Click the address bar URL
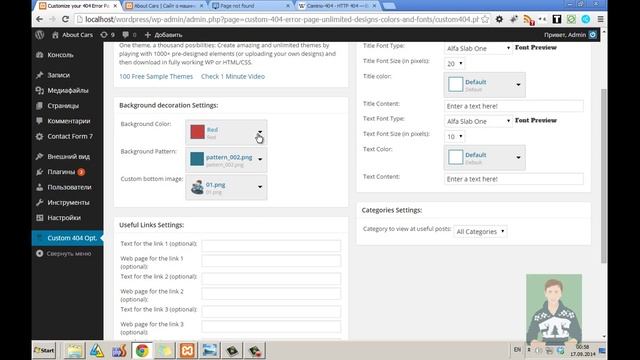The width and height of the screenshot is (640, 360). tap(282, 19)
